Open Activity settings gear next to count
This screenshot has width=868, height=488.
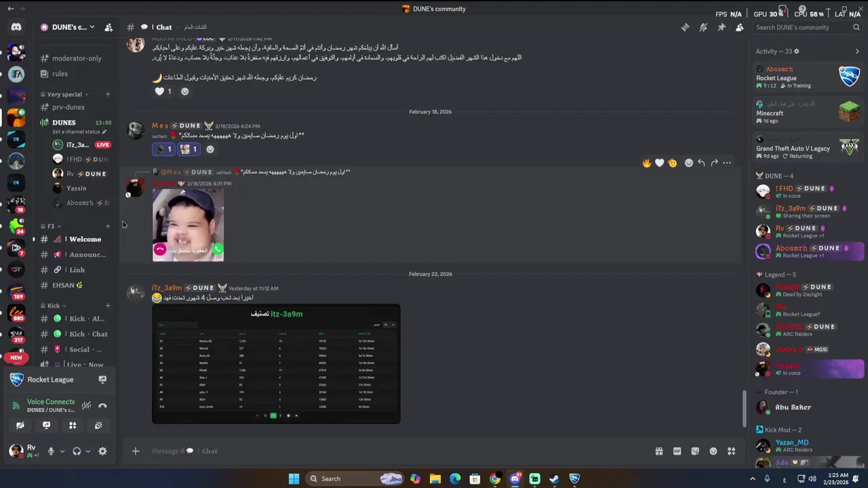[796, 52]
